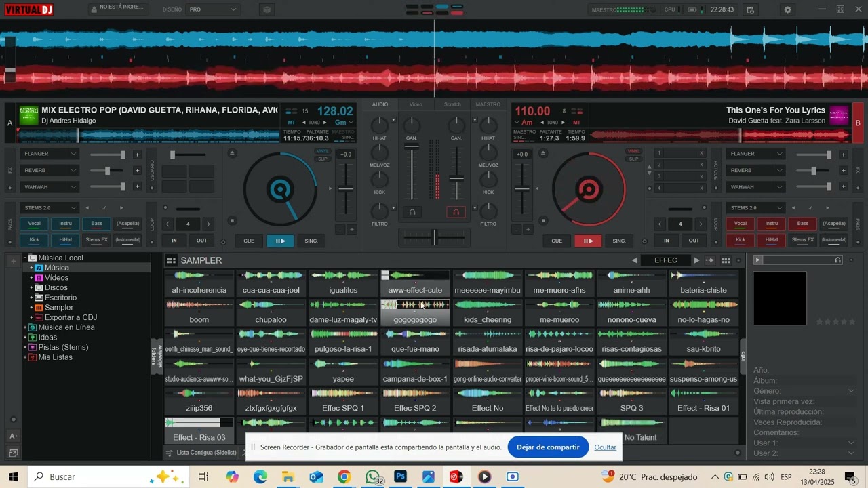The width and height of the screenshot is (868, 488).
Task: Trigger the boom sample pad
Action: click(199, 312)
